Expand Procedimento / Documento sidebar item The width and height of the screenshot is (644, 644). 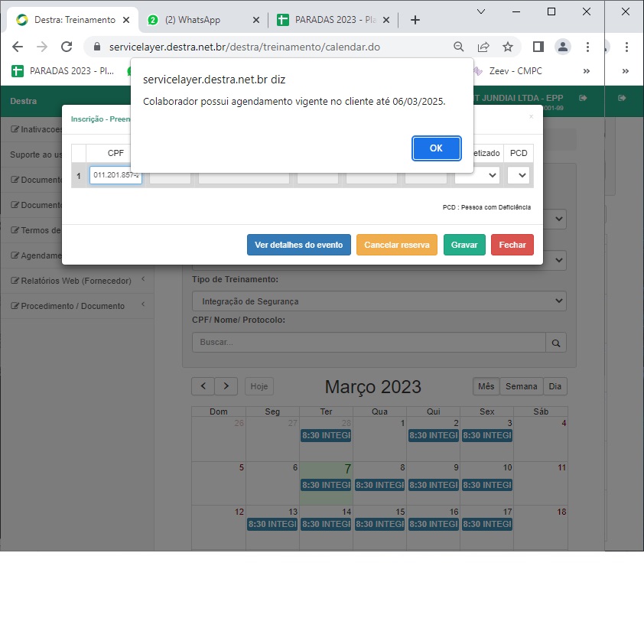(76, 306)
